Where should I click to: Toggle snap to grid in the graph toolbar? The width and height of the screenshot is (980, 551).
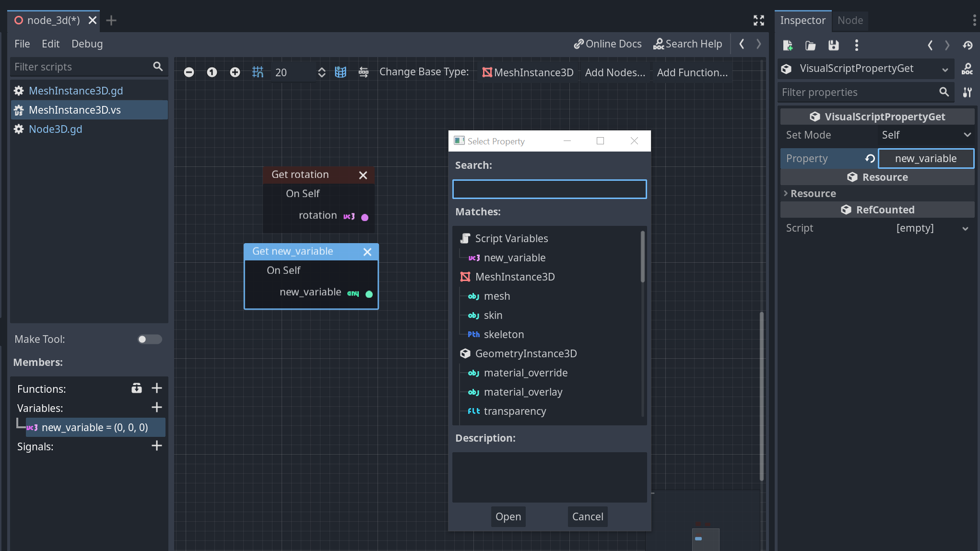(x=258, y=72)
